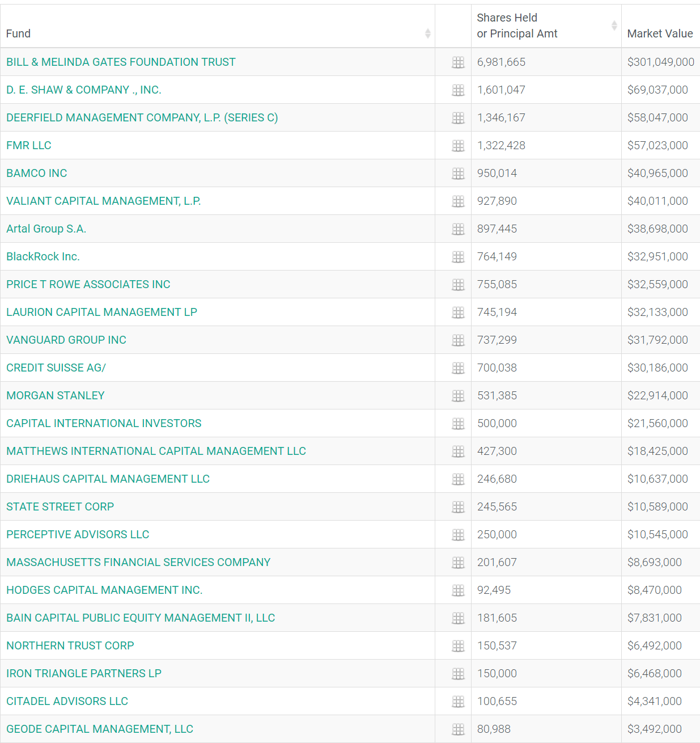
Task: Click grid icon next to Capital International Investors
Action: (x=458, y=424)
